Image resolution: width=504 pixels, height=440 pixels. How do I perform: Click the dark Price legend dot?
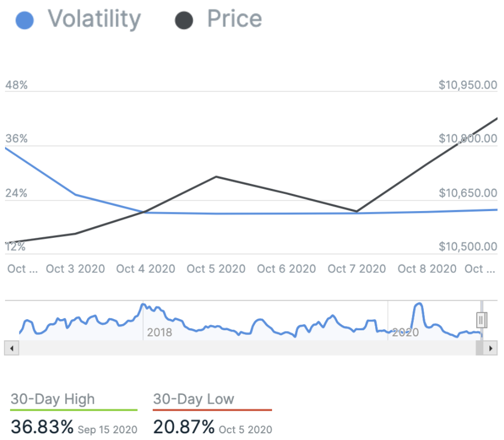(184, 21)
